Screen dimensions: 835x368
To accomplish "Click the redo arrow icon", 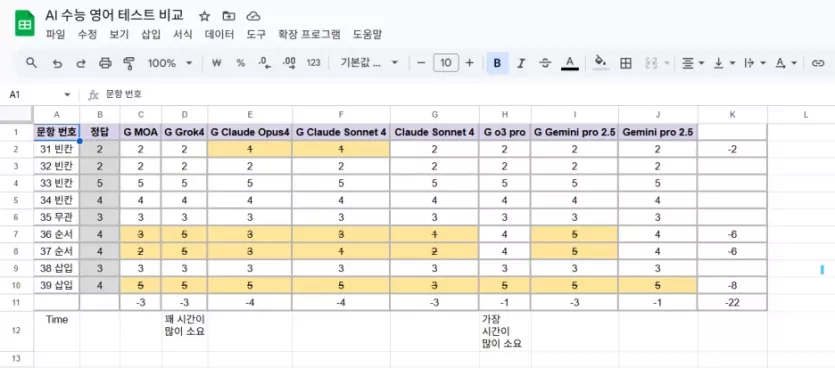I will click(81, 63).
